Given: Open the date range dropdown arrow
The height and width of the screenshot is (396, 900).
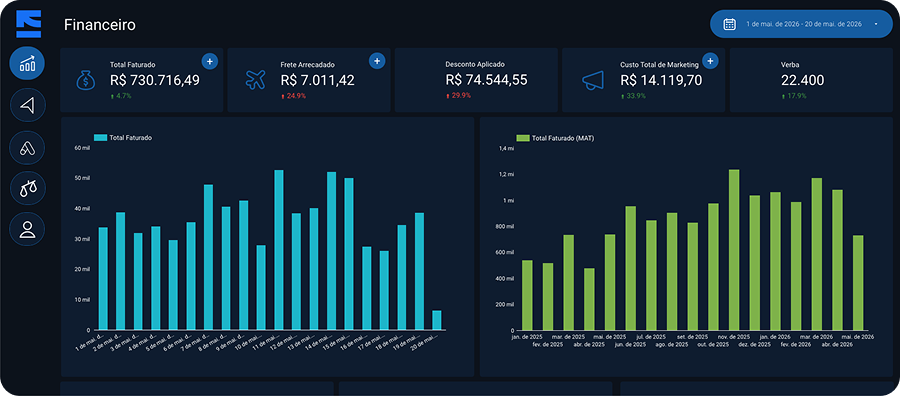Looking at the screenshot, I should coord(876,24).
